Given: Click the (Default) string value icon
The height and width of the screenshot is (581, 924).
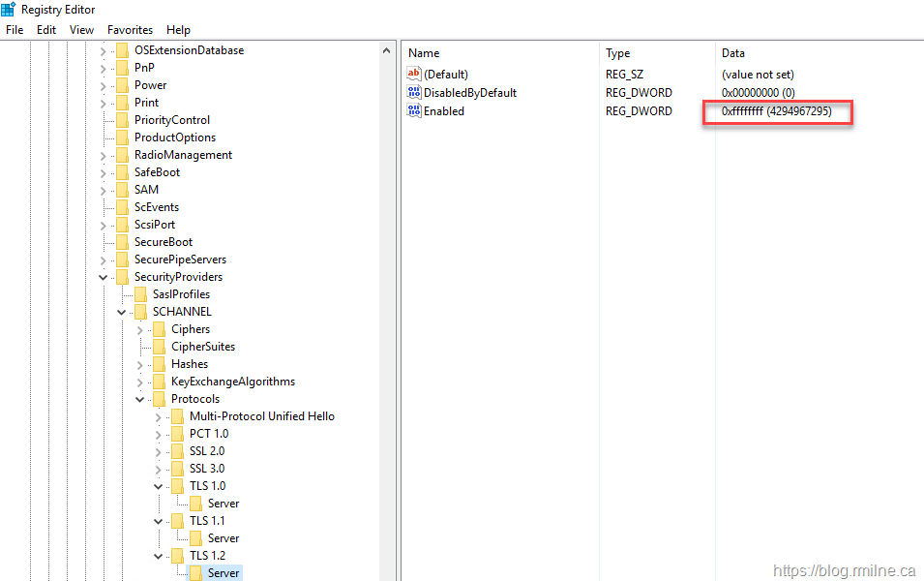Looking at the screenshot, I should [414, 75].
